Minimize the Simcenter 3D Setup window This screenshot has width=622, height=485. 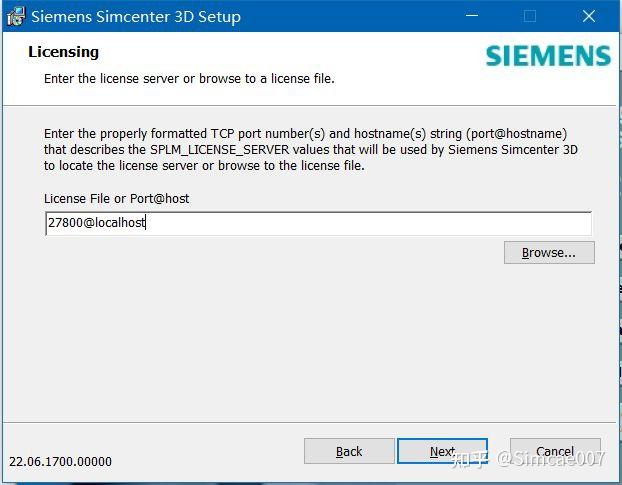click(x=472, y=16)
